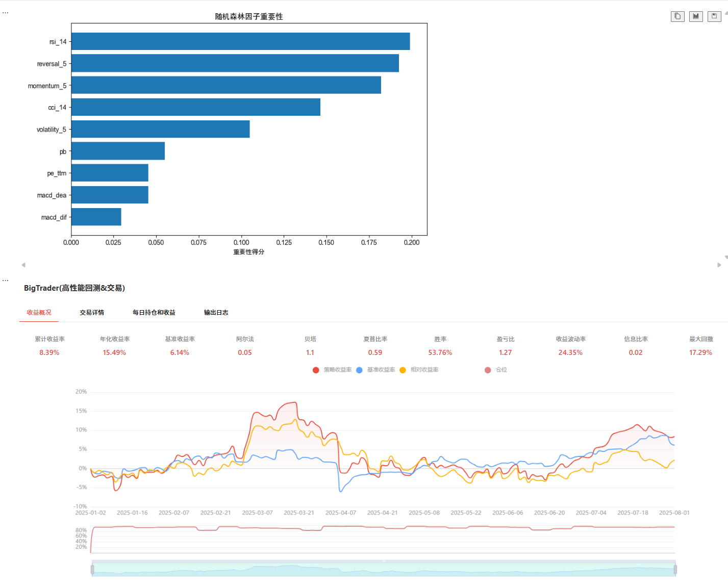Click the bar chart icon button

696,16
